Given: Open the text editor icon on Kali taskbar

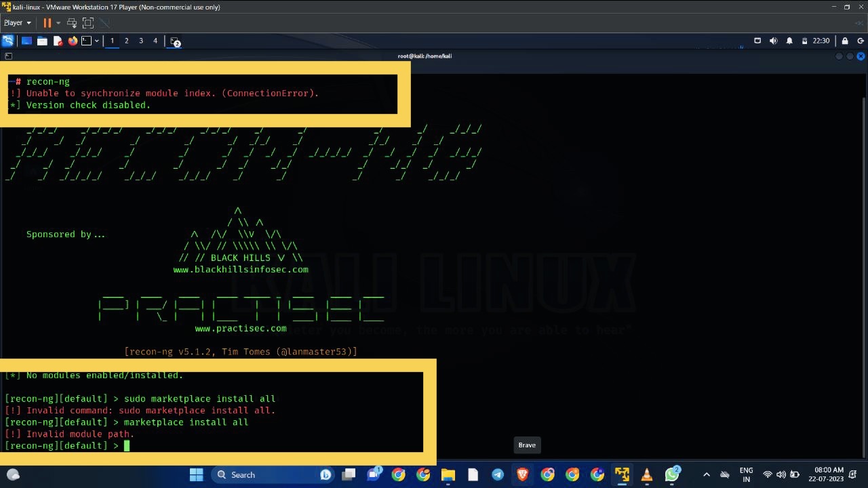Looking at the screenshot, I should (58, 41).
